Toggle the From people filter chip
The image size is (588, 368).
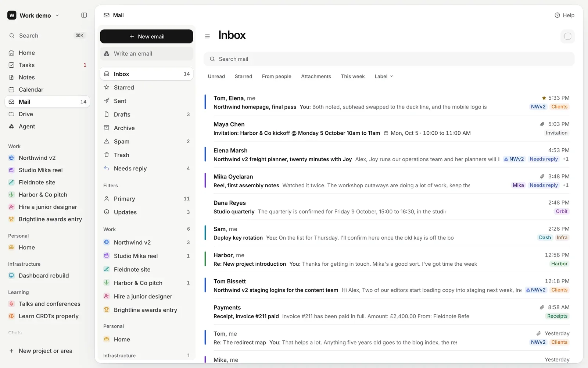click(277, 77)
